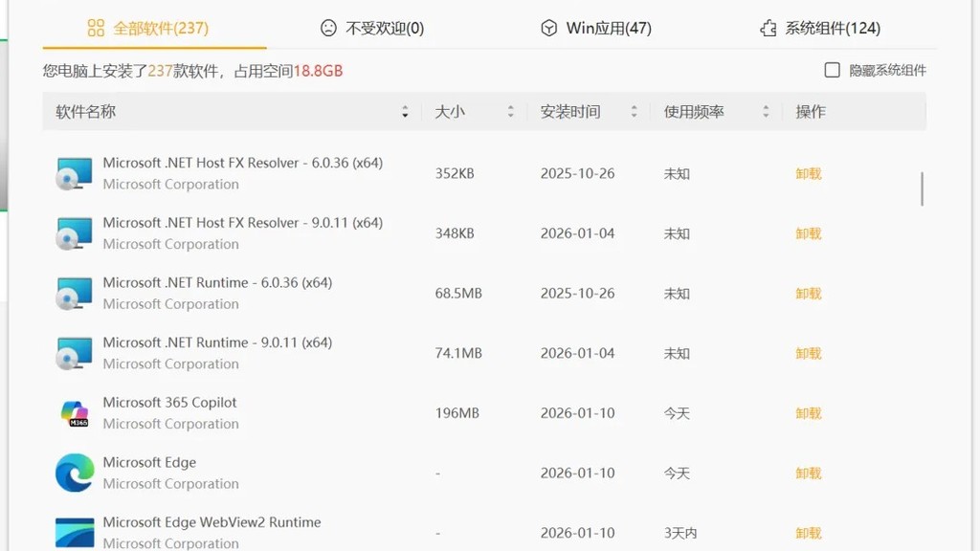Click the .NET Runtime 9.0.11 installer icon
Screen dimensions: 980x551
[74, 354]
